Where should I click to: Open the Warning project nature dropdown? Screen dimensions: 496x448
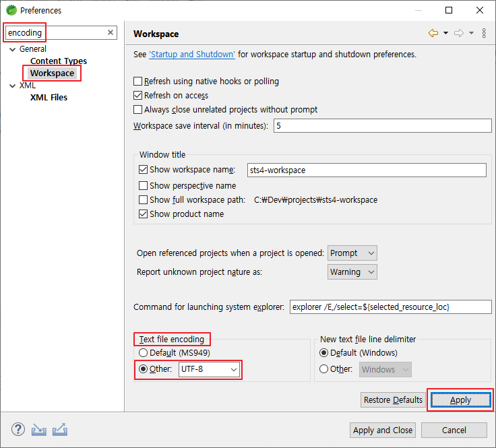click(x=352, y=272)
